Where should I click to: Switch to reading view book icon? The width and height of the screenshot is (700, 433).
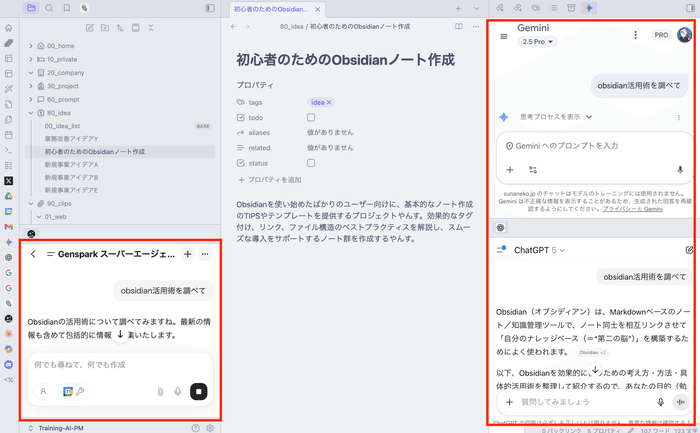click(x=458, y=26)
